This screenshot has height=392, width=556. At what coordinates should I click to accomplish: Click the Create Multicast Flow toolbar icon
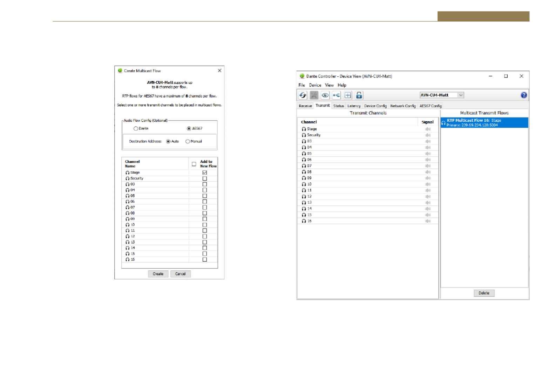pos(337,95)
